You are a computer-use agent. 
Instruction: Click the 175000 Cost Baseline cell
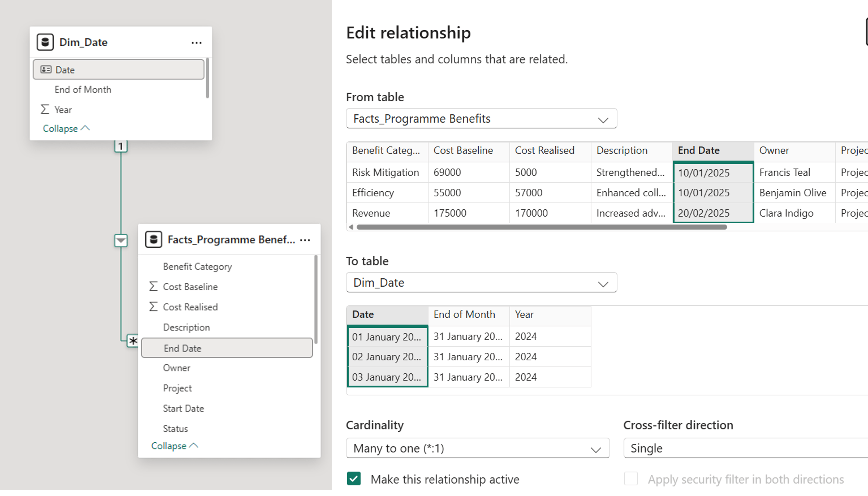469,213
